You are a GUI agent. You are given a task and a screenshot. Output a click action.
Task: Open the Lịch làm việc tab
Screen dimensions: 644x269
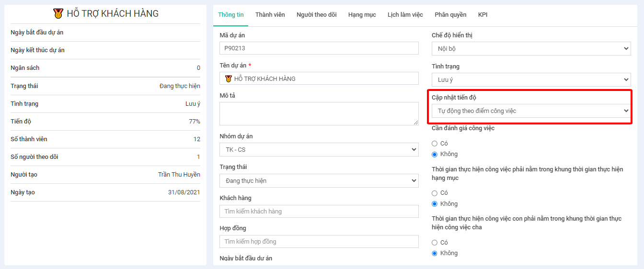tap(405, 15)
